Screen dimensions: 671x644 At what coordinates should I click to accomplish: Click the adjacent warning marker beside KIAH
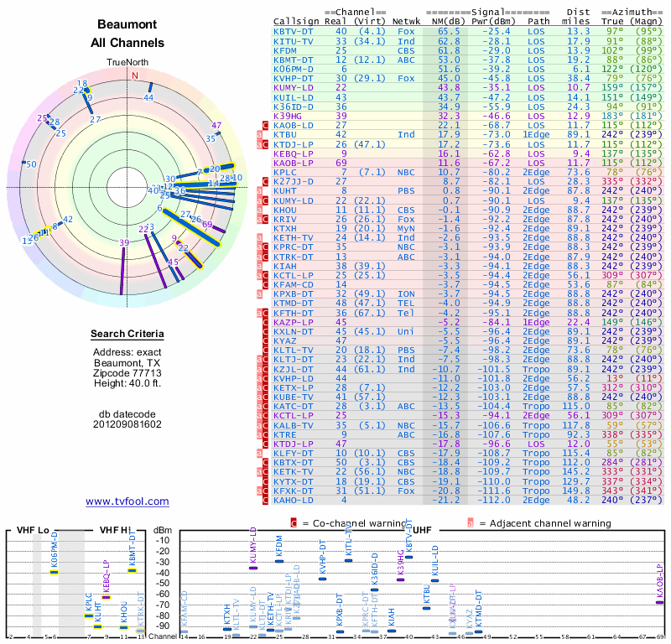(259, 266)
